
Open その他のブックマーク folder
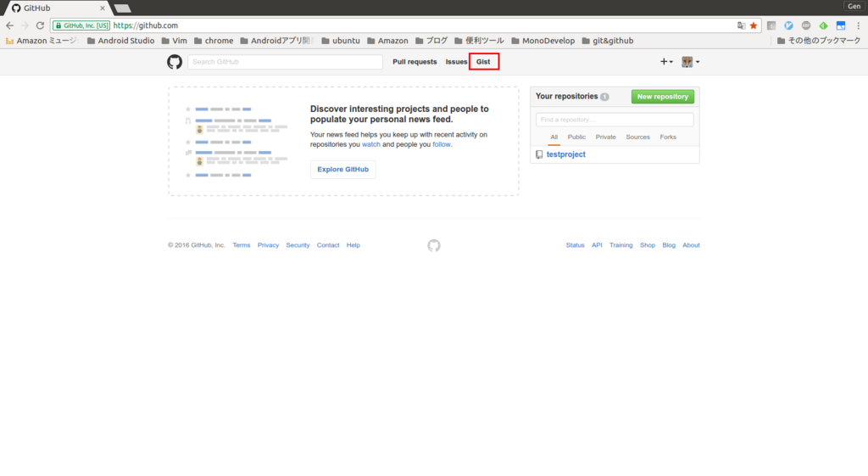coord(819,41)
